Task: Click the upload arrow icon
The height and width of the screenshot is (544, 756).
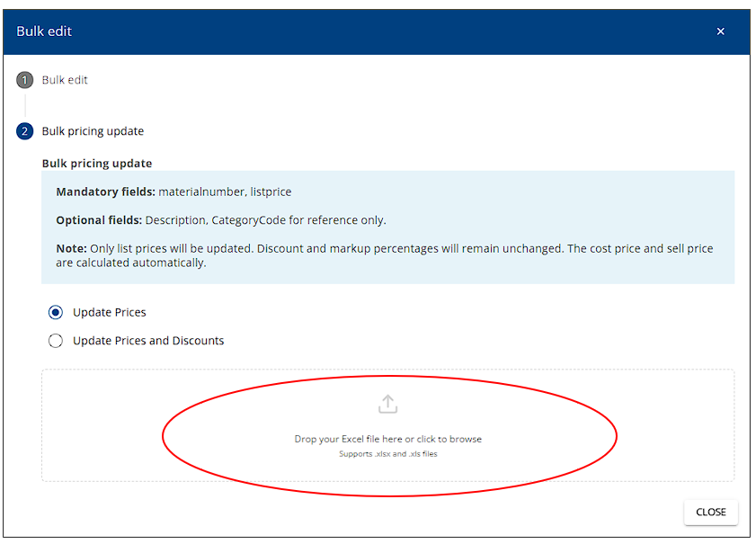Action: pos(387,404)
